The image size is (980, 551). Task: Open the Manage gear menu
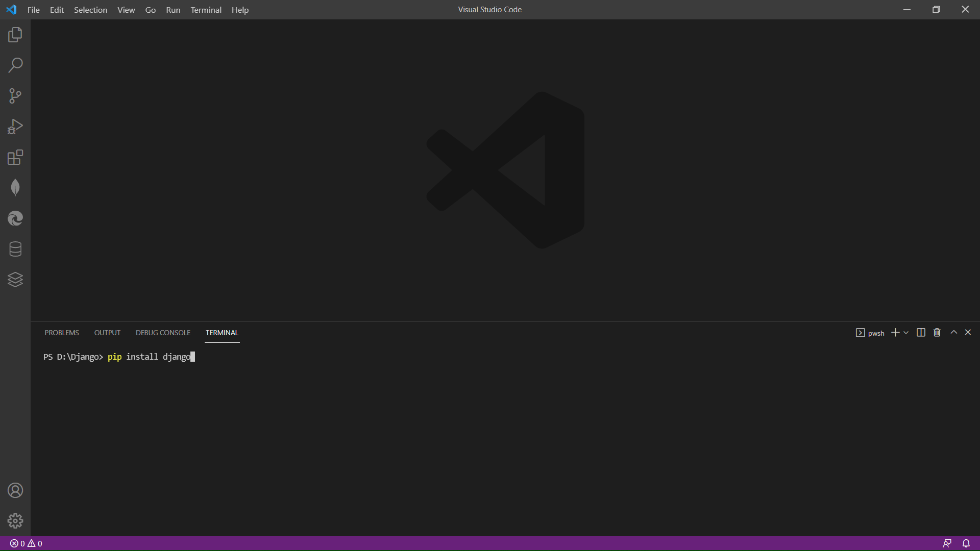pyautogui.click(x=15, y=521)
